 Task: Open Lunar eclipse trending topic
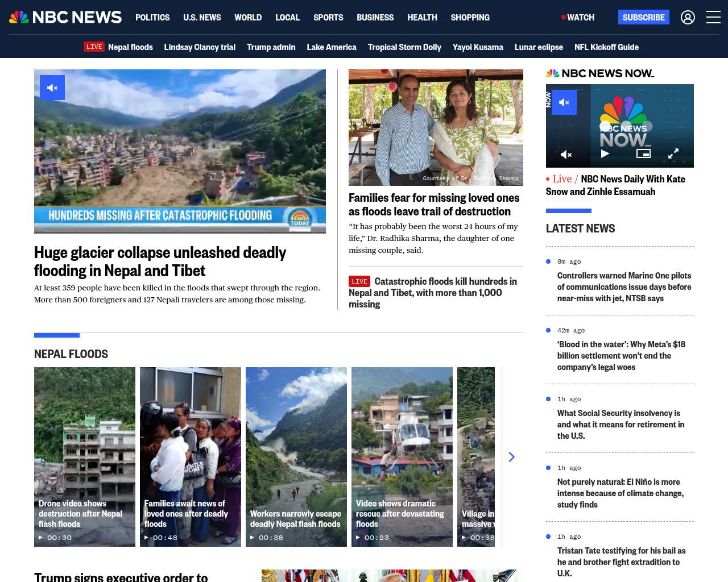pyautogui.click(x=539, y=47)
